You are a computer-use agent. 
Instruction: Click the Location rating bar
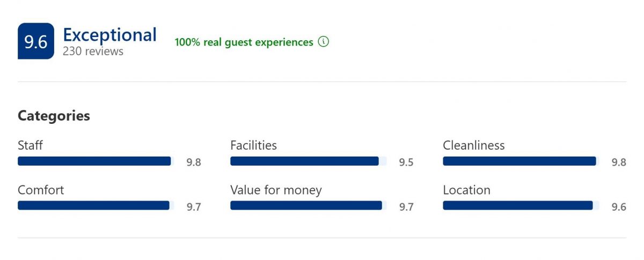click(521, 205)
